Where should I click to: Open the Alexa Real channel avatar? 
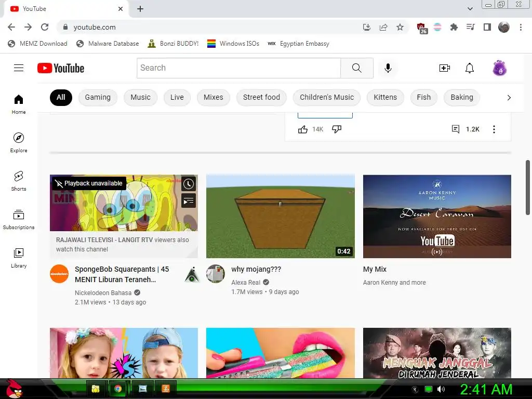(216, 274)
